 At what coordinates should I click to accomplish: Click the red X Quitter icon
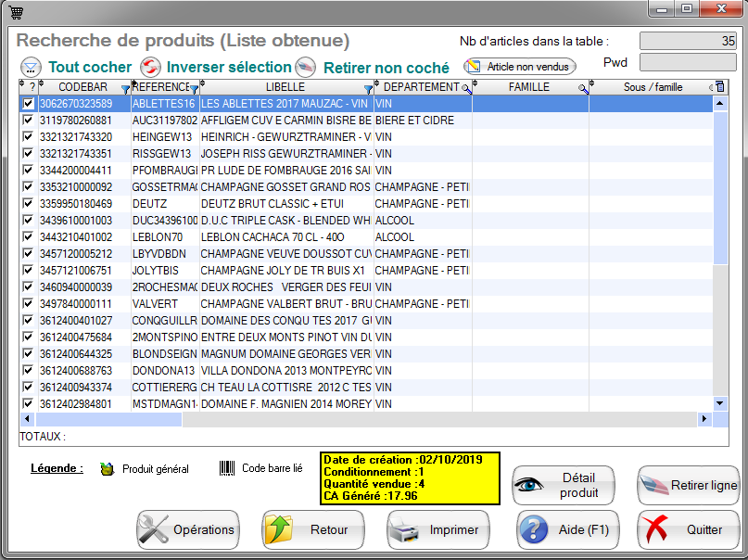(x=655, y=529)
